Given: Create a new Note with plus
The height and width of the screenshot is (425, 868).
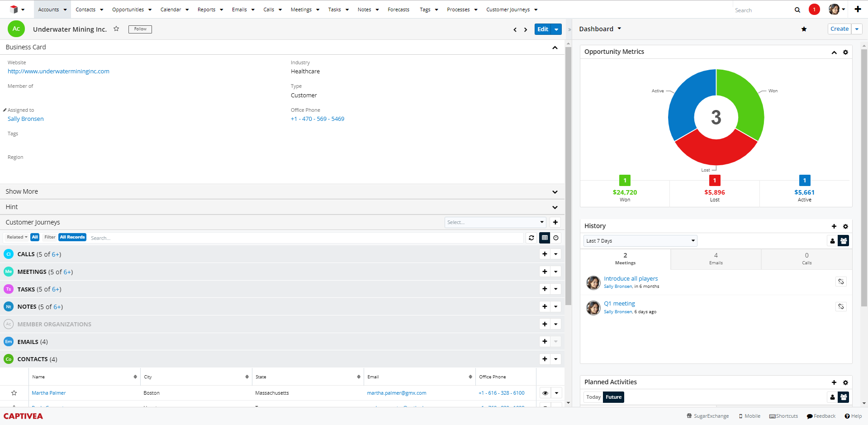Looking at the screenshot, I should [545, 306].
